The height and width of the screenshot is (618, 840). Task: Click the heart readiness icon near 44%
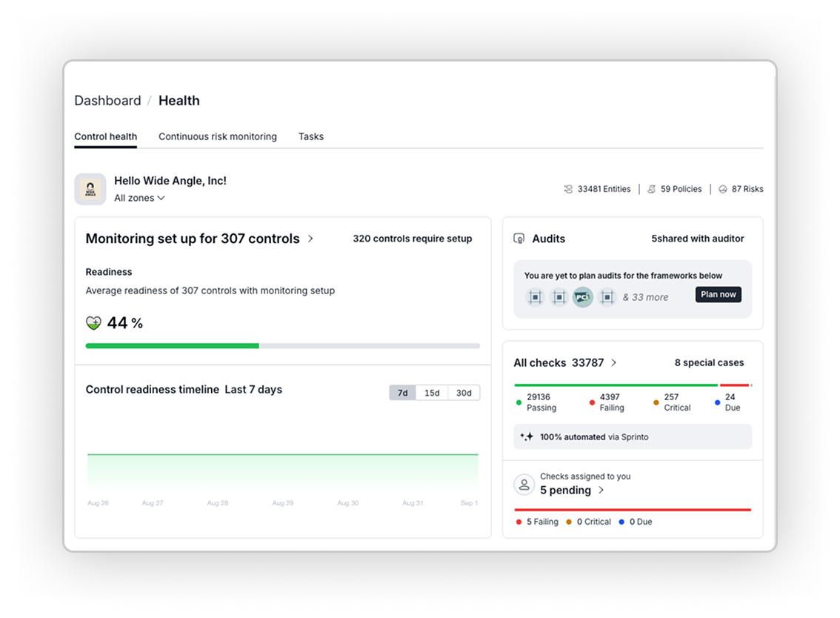tap(93, 323)
